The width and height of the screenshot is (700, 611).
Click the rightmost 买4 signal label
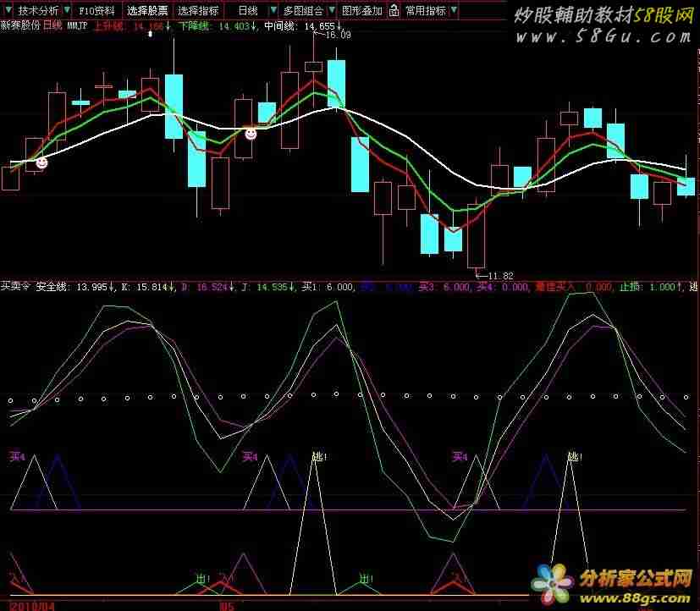tap(460, 456)
